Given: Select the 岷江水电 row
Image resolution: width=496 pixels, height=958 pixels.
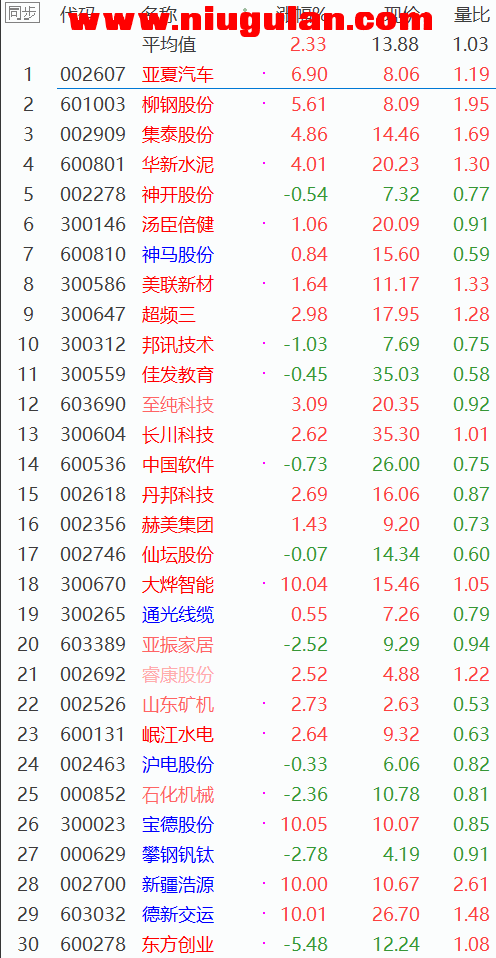Looking at the screenshot, I should (248, 734).
